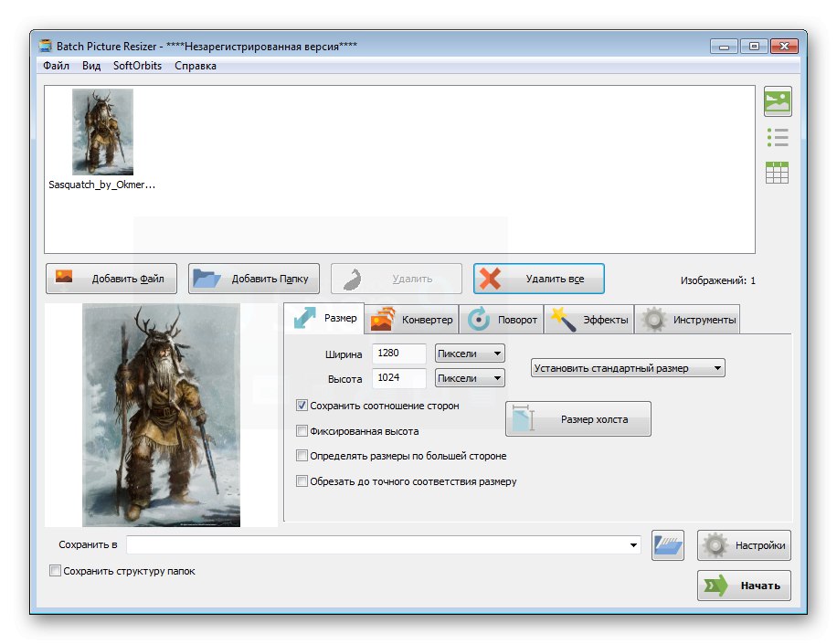The image size is (837, 644).
Task: Click the large image preview
Action: [161, 415]
